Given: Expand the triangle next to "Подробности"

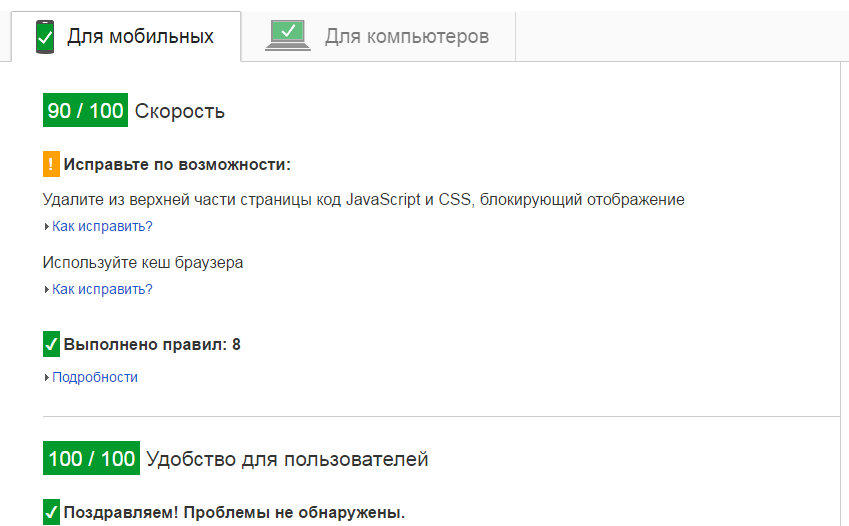Looking at the screenshot, I should 47,378.
